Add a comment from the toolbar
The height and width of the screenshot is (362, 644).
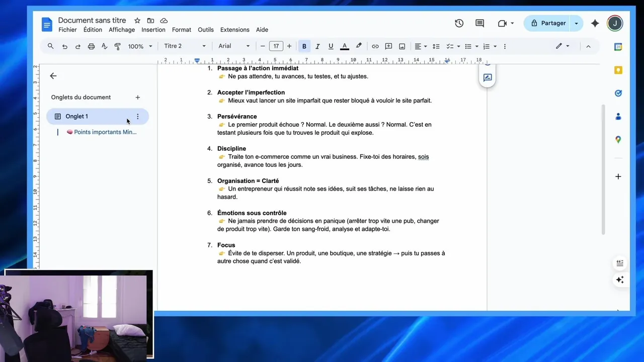pyautogui.click(x=388, y=46)
